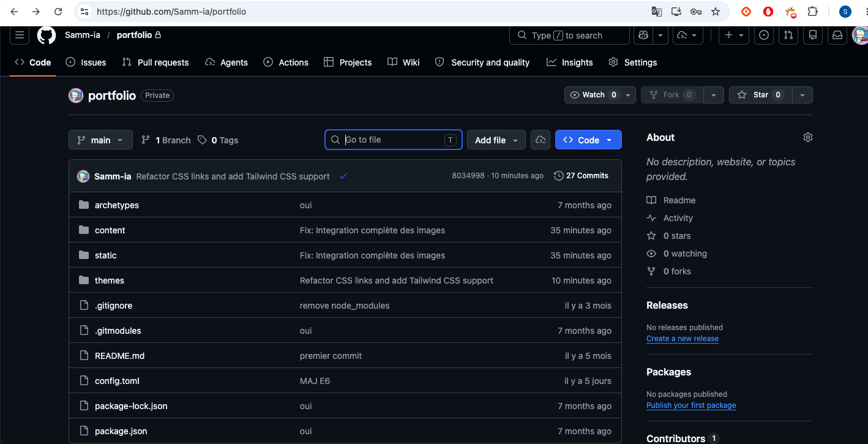Open the star lists dropdown arrow
Image resolution: width=868 pixels, height=444 pixels.
(x=803, y=95)
